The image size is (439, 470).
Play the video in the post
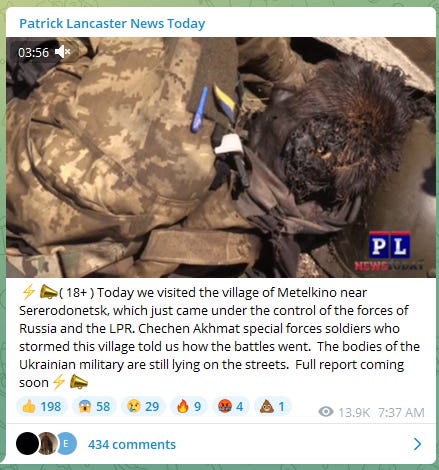(x=221, y=157)
